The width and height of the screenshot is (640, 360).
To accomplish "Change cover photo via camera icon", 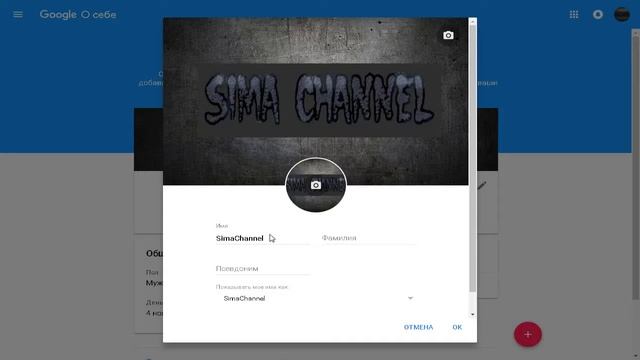I will pyautogui.click(x=448, y=36).
